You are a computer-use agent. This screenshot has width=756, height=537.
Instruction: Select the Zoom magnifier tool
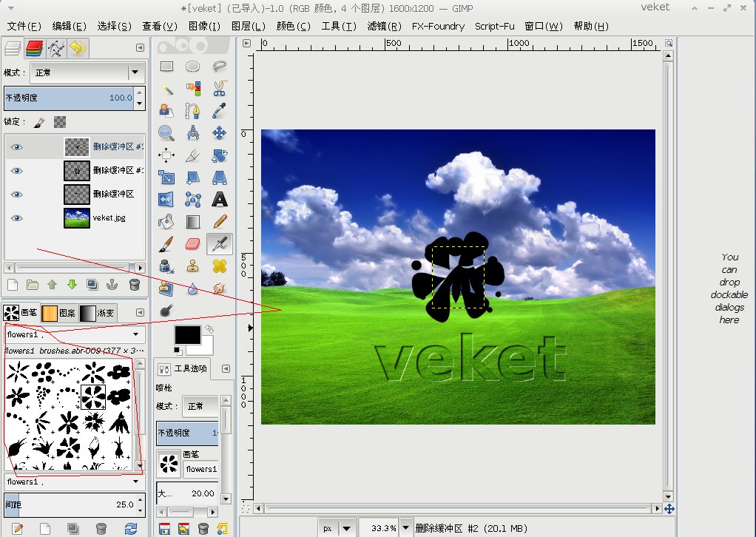click(166, 132)
